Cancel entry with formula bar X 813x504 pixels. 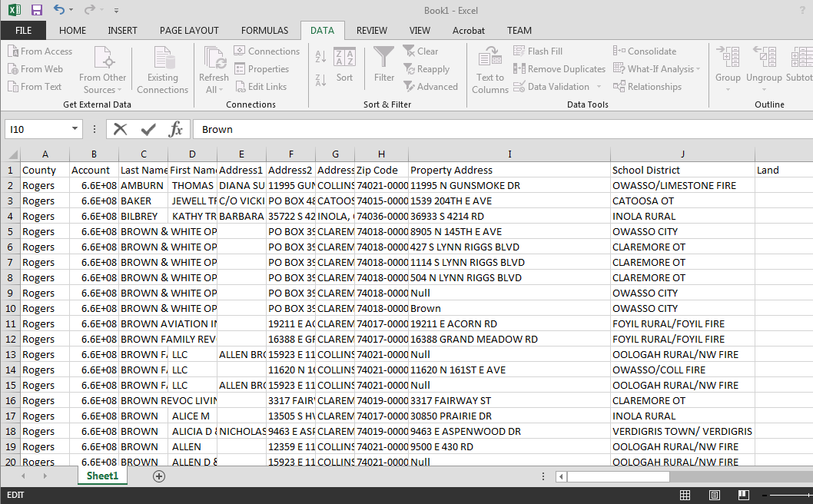coord(121,129)
